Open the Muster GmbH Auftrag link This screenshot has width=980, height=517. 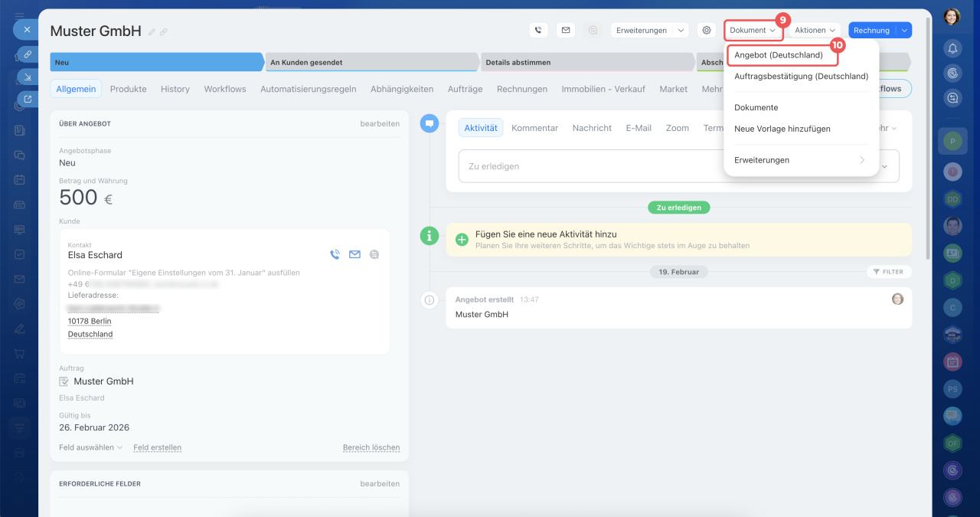[103, 381]
